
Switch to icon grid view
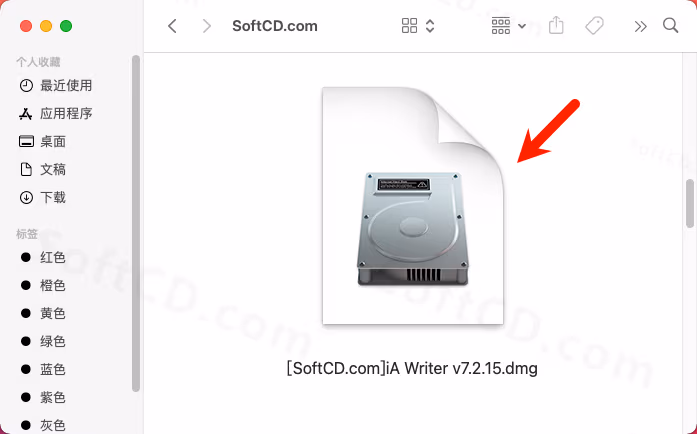tap(409, 26)
